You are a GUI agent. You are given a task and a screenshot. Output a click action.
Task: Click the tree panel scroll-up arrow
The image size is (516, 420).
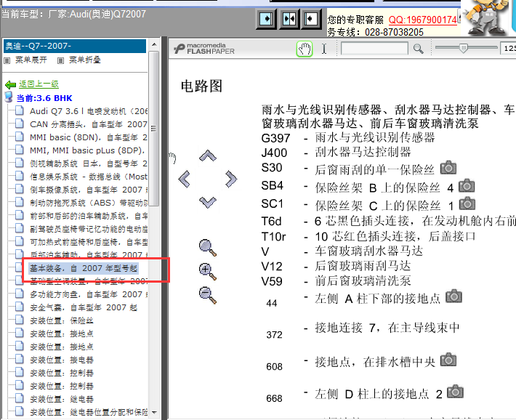[x=154, y=44]
